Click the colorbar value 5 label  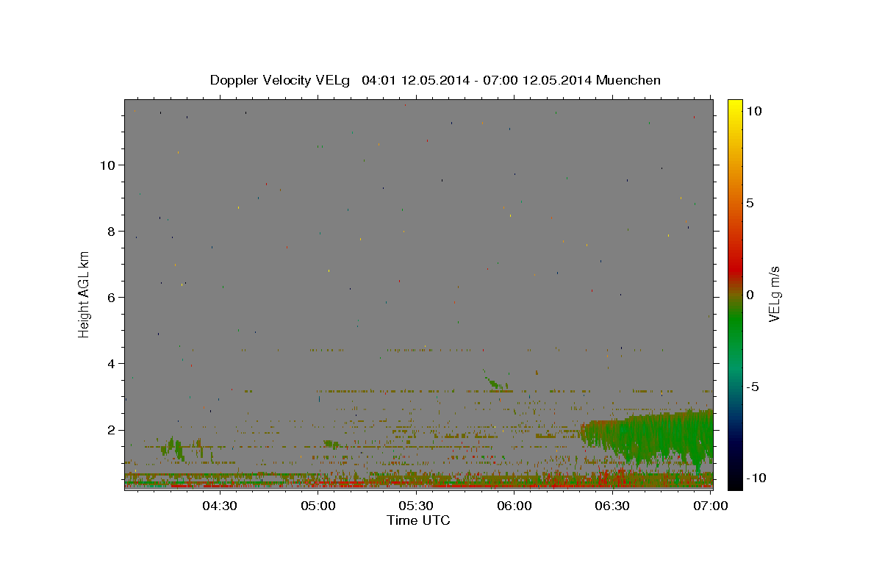(x=749, y=203)
